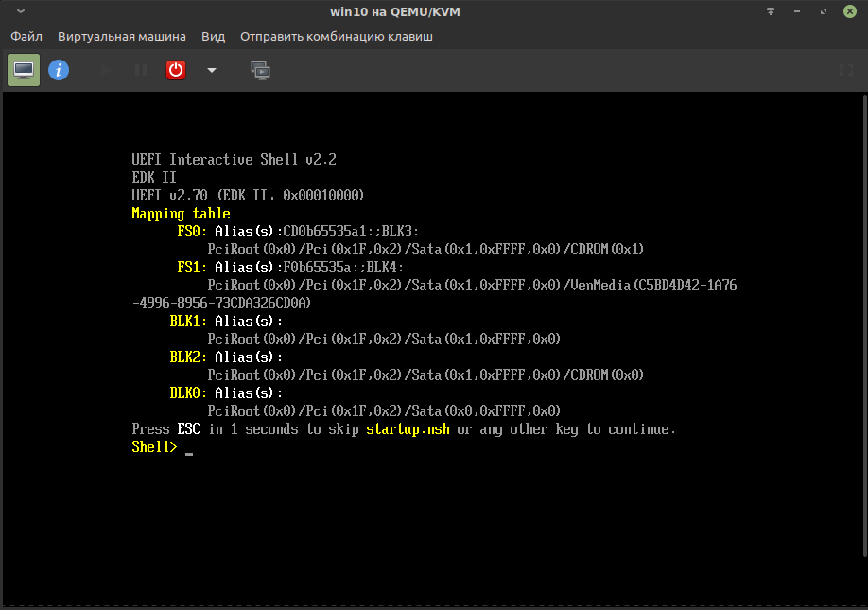Open window menu chevron in title bar
This screenshot has height=610, width=868.
pyautogui.click(x=21, y=11)
